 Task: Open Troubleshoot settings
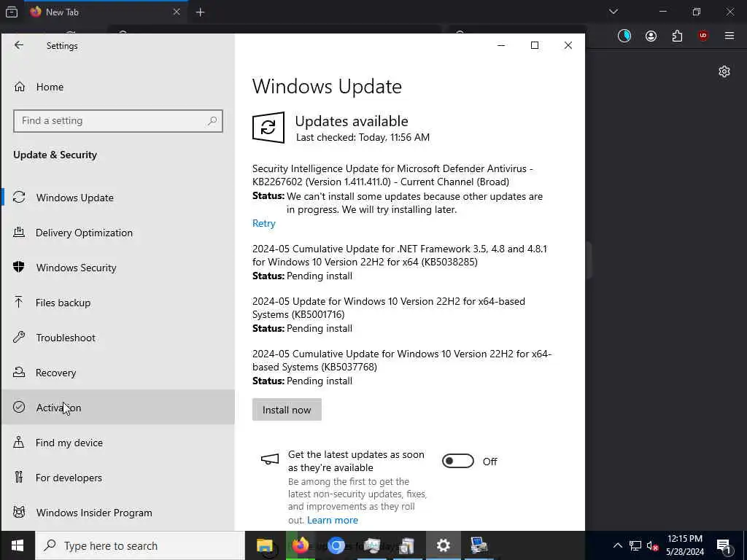117,338
